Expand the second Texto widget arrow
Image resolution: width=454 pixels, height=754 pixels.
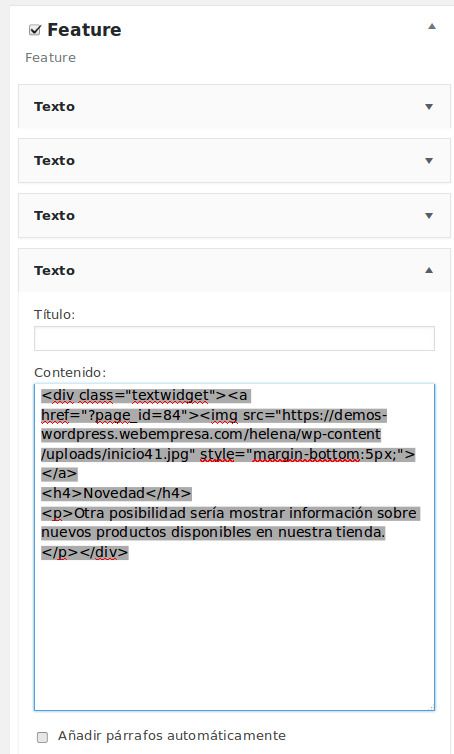pyautogui.click(x=429, y=161)
